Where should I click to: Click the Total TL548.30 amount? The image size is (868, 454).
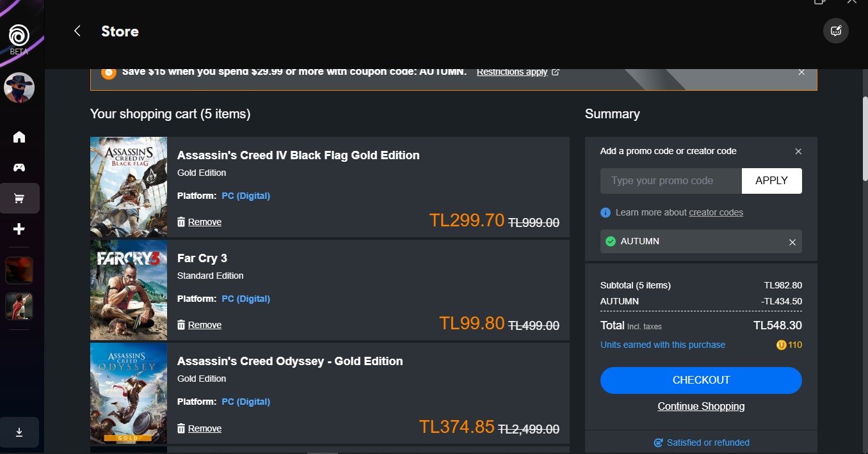pos(778,325)
